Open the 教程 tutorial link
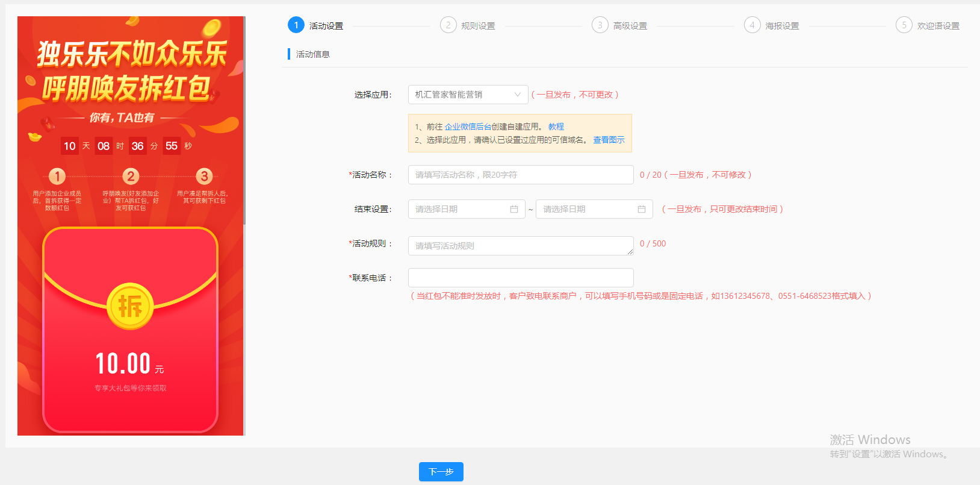Viewport: 980px width, 485px height. pos(556,127)
